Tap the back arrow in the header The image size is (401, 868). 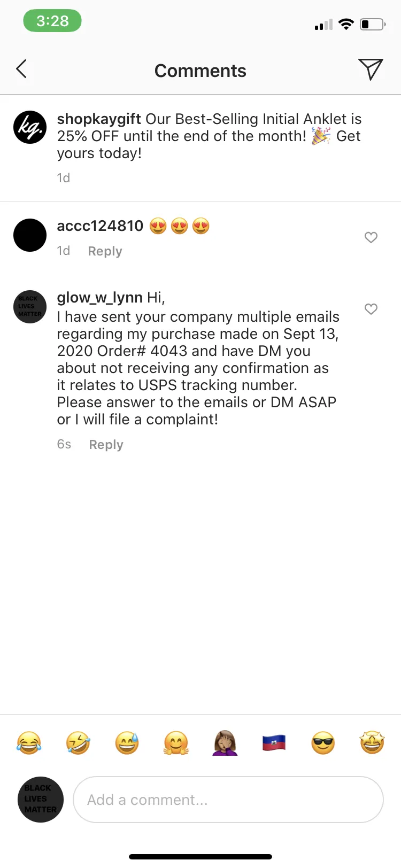[x=21, y=69]
